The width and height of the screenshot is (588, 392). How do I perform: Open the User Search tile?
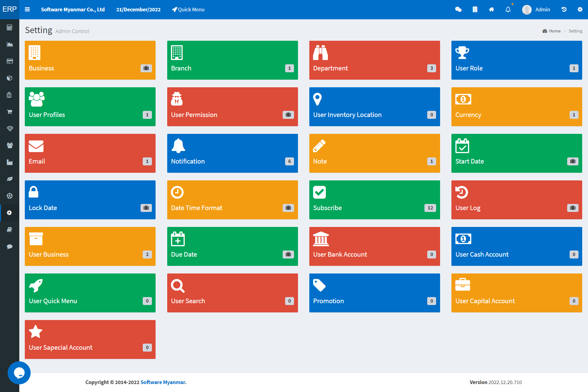pos(232,293)
